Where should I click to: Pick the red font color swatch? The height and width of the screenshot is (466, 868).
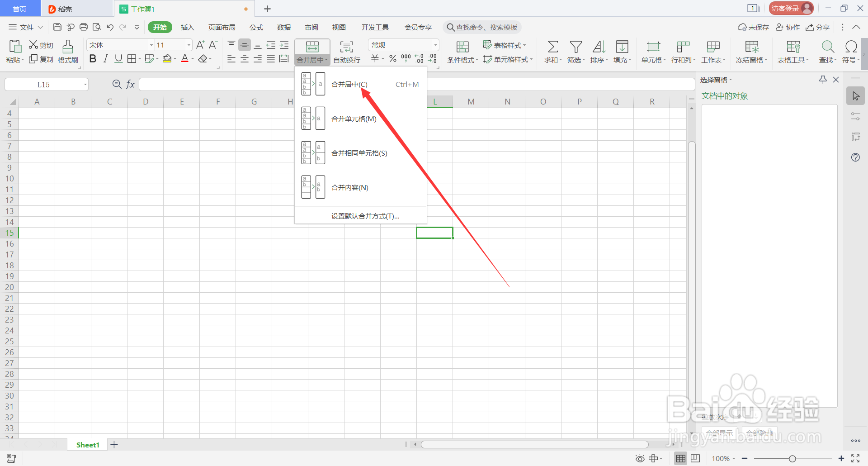pyautogui.click(x=185, y=58)
